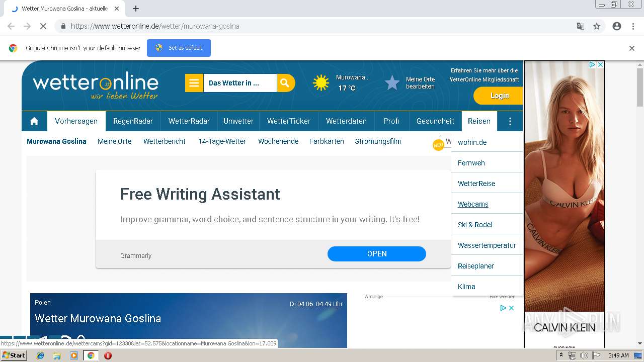Click the Meine Orte bearbeiten text
This screenshot has height=362, width=644.
(421, 83)
